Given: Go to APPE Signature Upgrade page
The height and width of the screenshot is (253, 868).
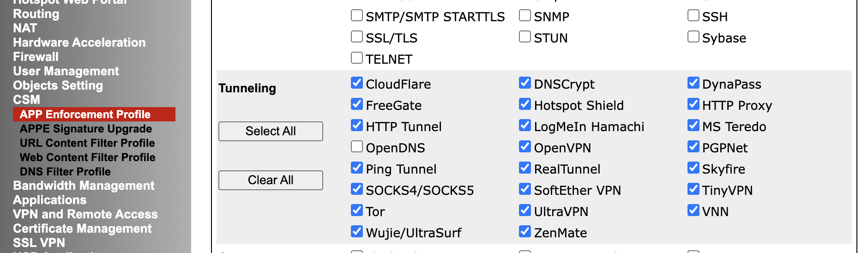Looking at the screenshot, I should [85, 129].
